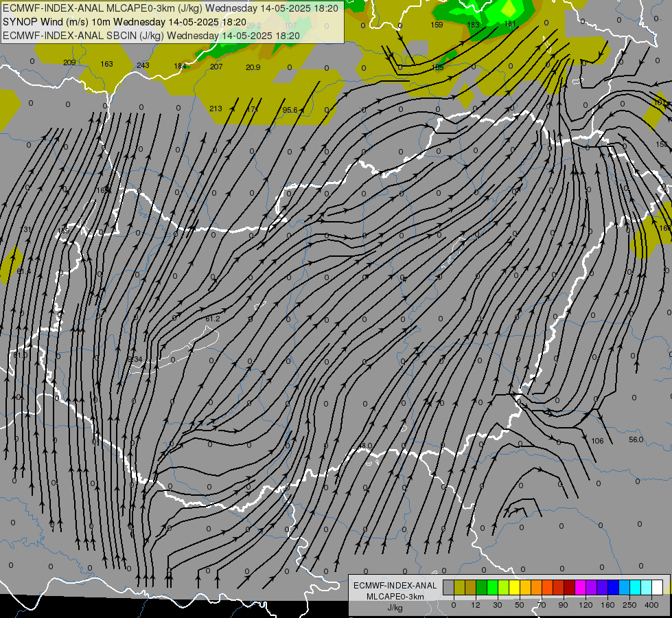Viewport: 672px width, 618px height.
Task: Click the legend tick label 70
Action: coord(542,605)
